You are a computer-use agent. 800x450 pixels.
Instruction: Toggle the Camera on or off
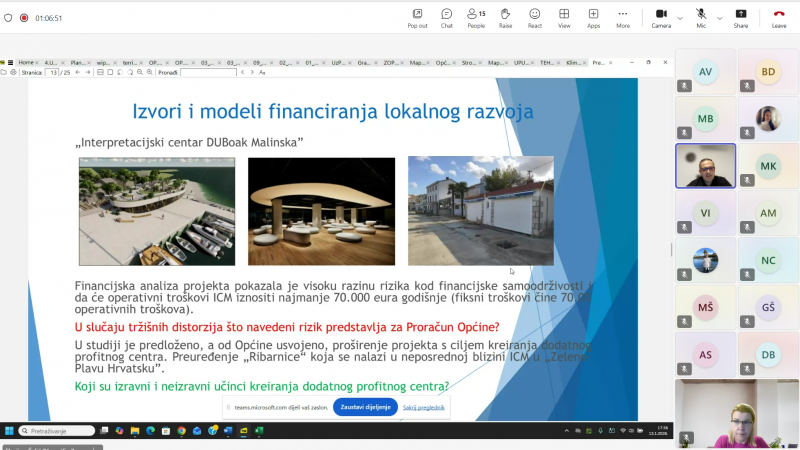pos(661,17)
